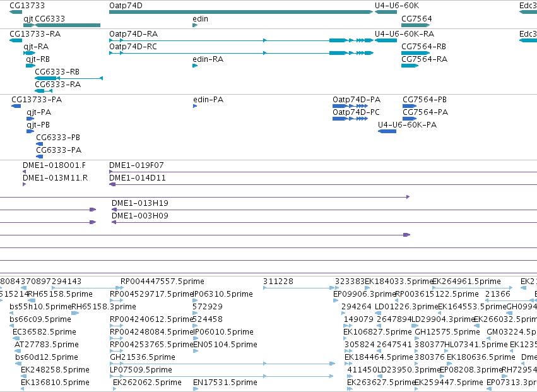Select the EK259447.5prime EST label
The image size is (537, 392).
point(449,383)
